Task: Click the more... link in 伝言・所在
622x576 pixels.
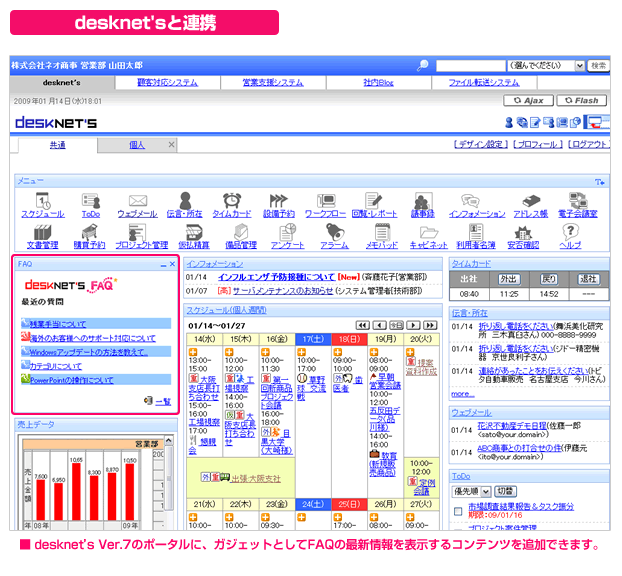Action: [463, 394]
